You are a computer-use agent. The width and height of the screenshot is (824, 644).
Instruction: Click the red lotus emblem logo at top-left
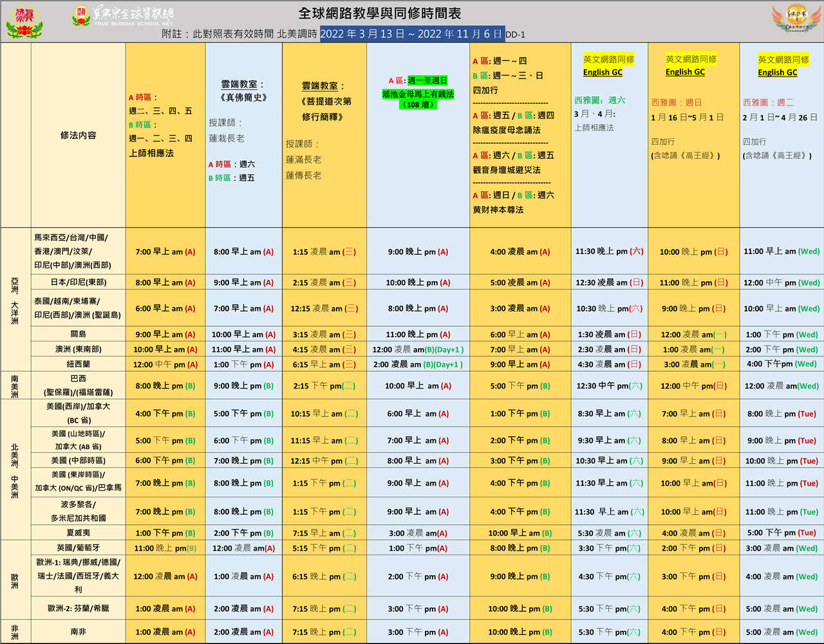pyautogui.click(x=24, y=21)
